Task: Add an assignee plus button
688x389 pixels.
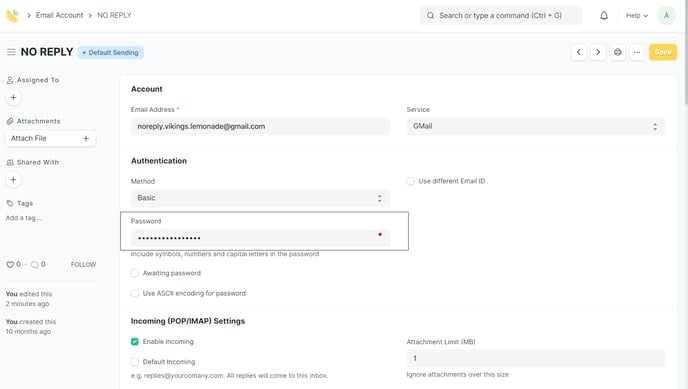Action: (13, 97)
